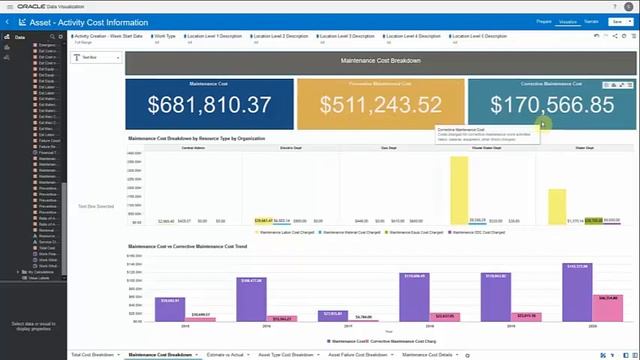Share the project via share icon
The width and height of the screenshot is (640, 360).
(615, 36)
